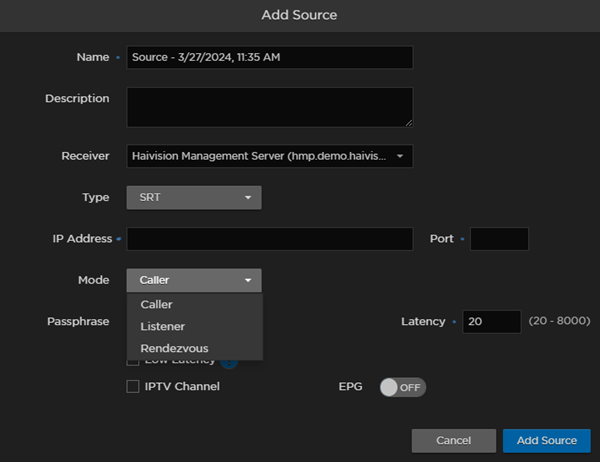Viewport: 600px width, 462px height.
Task: Click the Latency value field
Action: click(x=491, y=321)
